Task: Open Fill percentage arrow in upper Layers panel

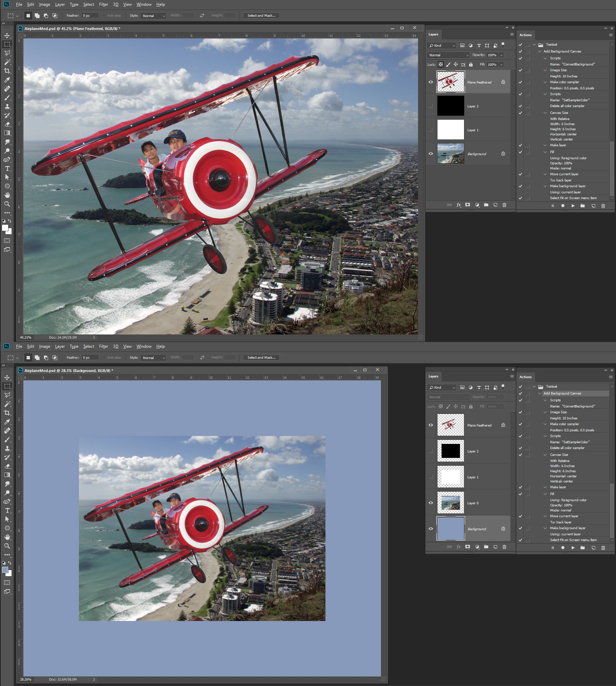Action: pyautogui.click(x=502, y=64)
